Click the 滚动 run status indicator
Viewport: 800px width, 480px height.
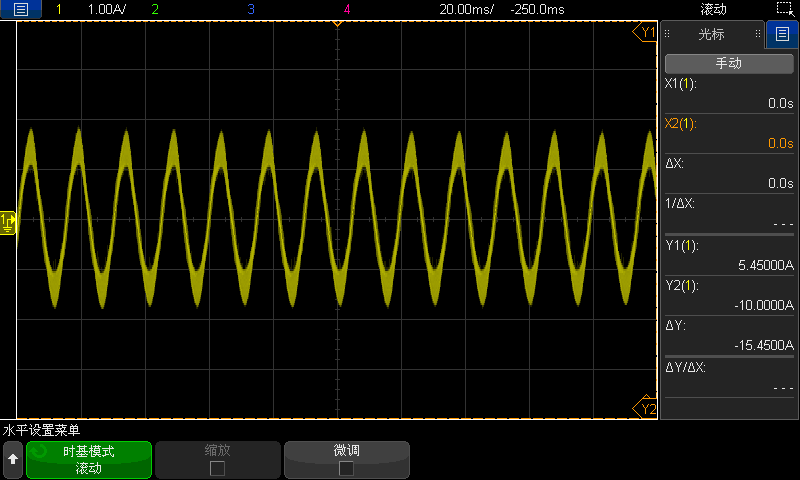[x=713, y=9]
